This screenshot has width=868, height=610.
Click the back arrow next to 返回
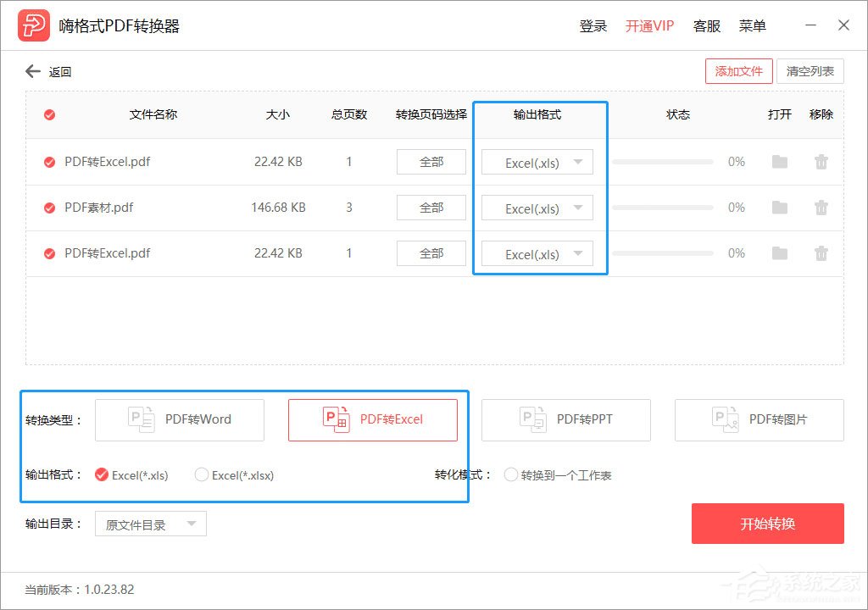coord(31,71)
